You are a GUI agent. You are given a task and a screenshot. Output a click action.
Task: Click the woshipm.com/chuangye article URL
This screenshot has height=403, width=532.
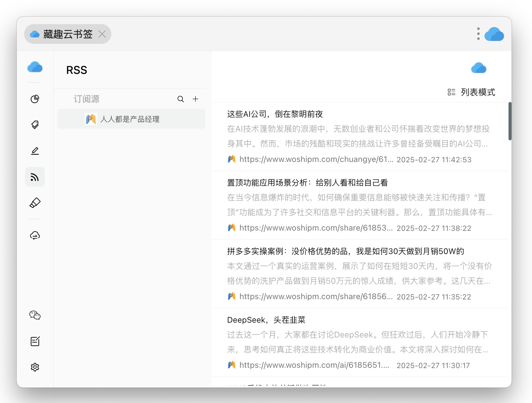tap(316, 159)
